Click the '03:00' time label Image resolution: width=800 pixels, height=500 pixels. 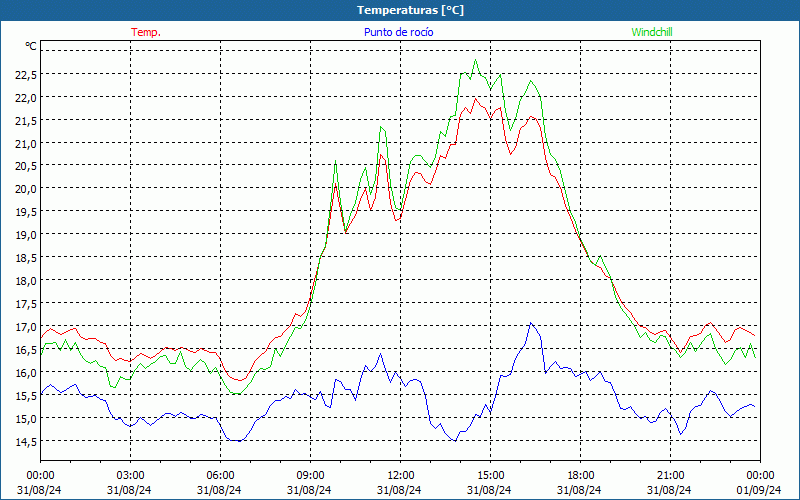[x=131, y=476]
